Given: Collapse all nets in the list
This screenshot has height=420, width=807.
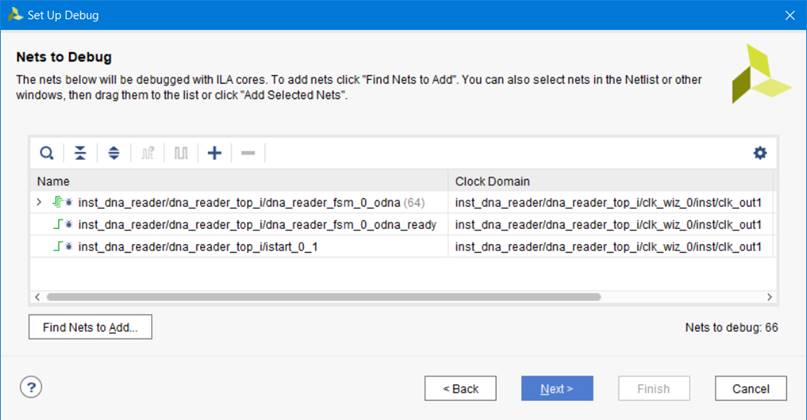Looking at the screenshot, I should click(x=80, y=153).
